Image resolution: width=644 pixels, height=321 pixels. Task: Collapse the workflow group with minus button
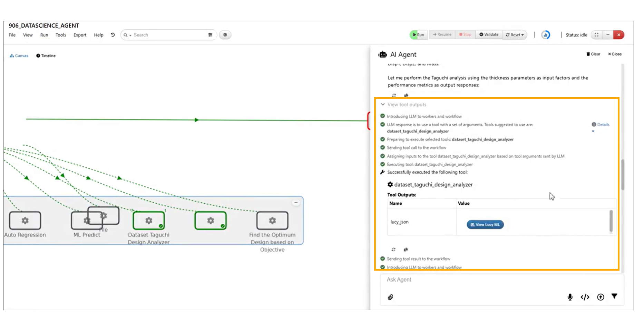coord(296,203)
